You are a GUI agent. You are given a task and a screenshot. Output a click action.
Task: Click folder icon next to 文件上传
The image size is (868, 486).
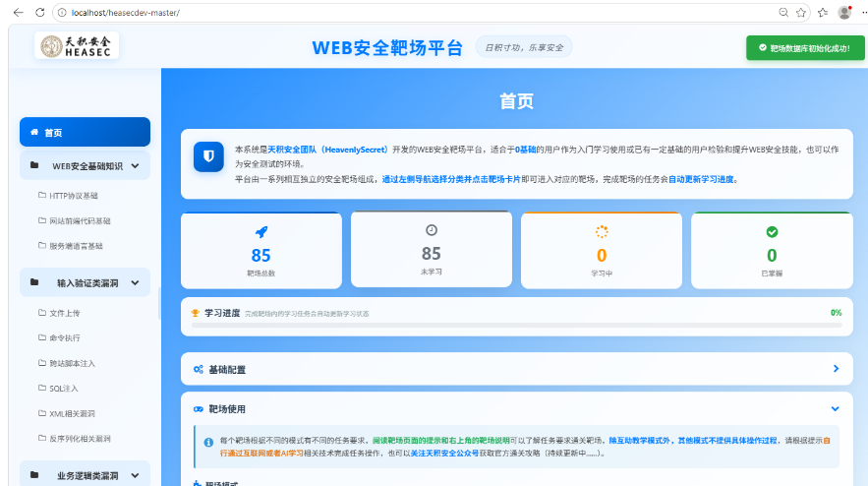click(42, 313)
